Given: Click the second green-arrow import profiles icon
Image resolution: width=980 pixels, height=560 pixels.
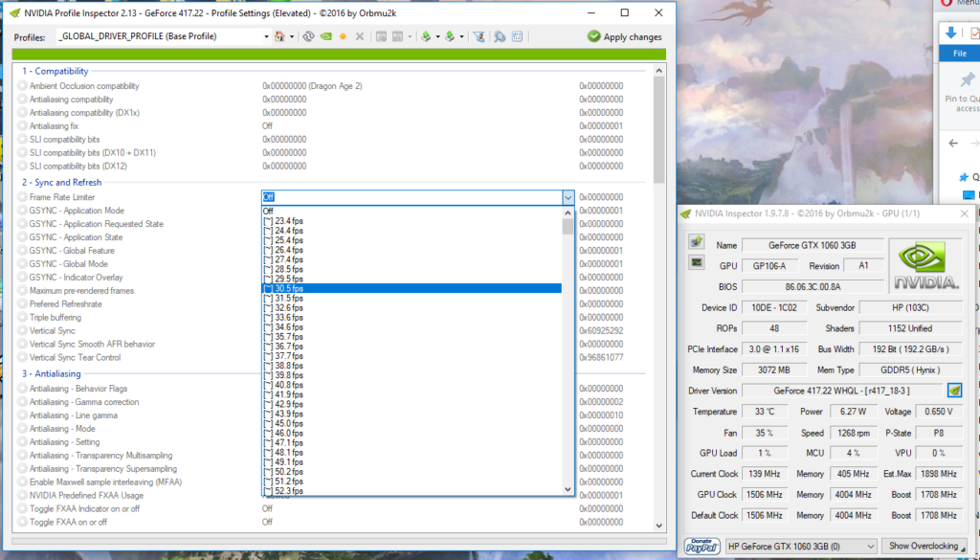Looking at the screenshot, I should 450,37.
